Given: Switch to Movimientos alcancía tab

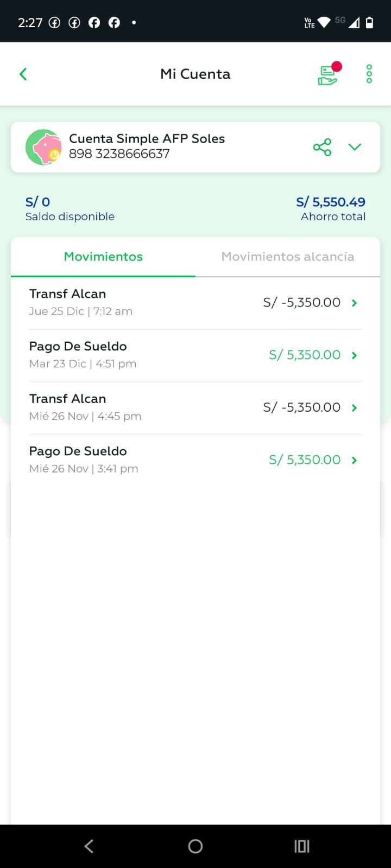Looking at the screenshot, I should 288,257.
